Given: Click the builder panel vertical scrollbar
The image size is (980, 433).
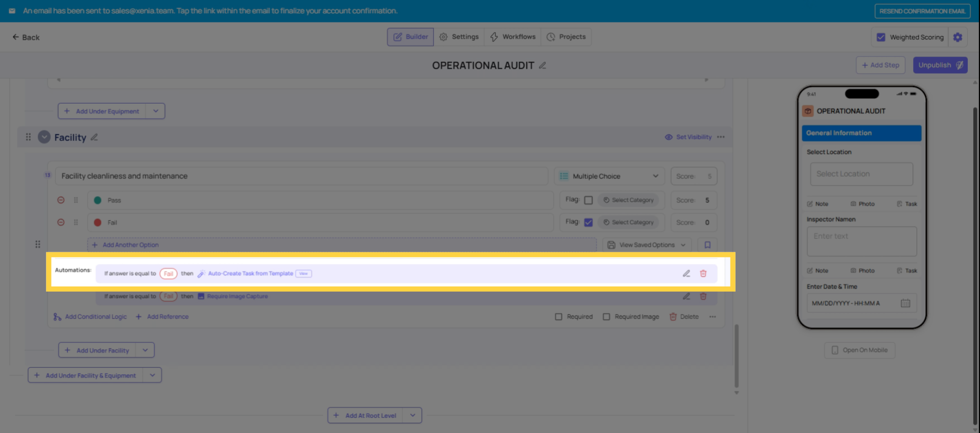Looking at the screenshot, I should coord(737,356).
